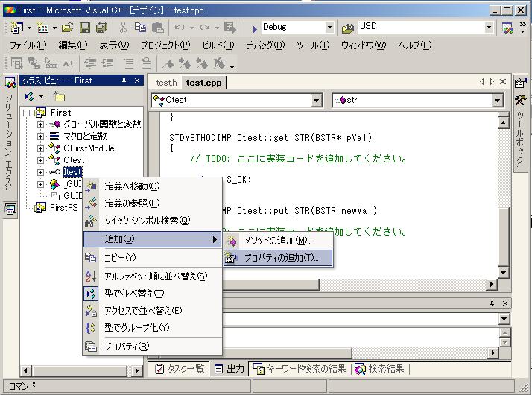
Task: Open the 出力 tab
Action: pyautogui.click(x=229, y=369)
